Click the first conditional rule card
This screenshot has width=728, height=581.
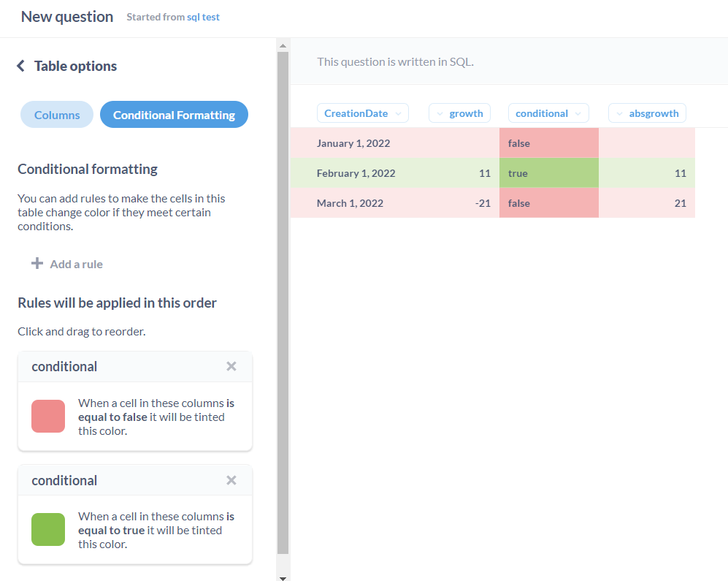point(134,402)
